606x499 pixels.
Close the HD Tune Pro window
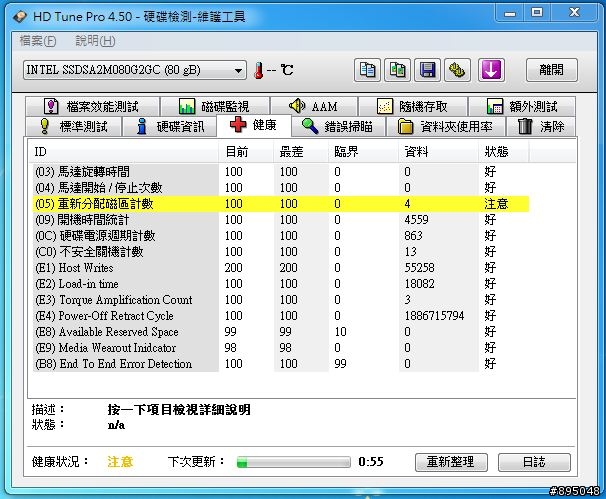(574, 13)
